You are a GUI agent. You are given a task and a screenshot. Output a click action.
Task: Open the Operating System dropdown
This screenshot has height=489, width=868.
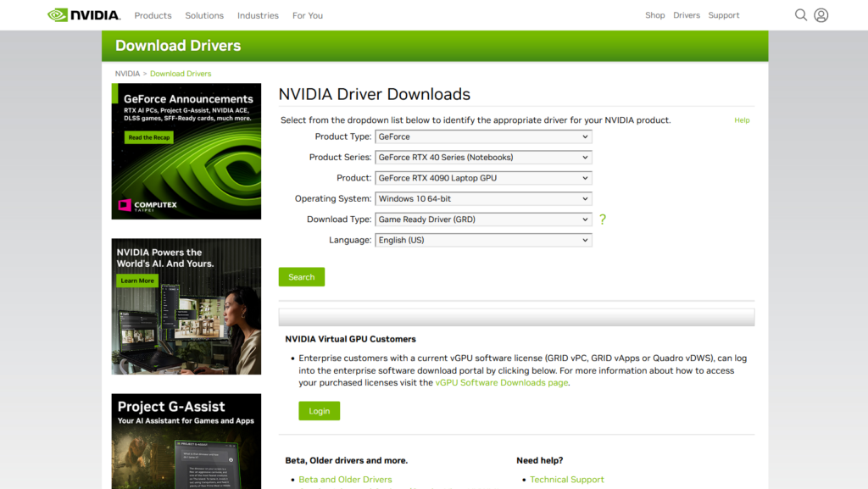483,198
